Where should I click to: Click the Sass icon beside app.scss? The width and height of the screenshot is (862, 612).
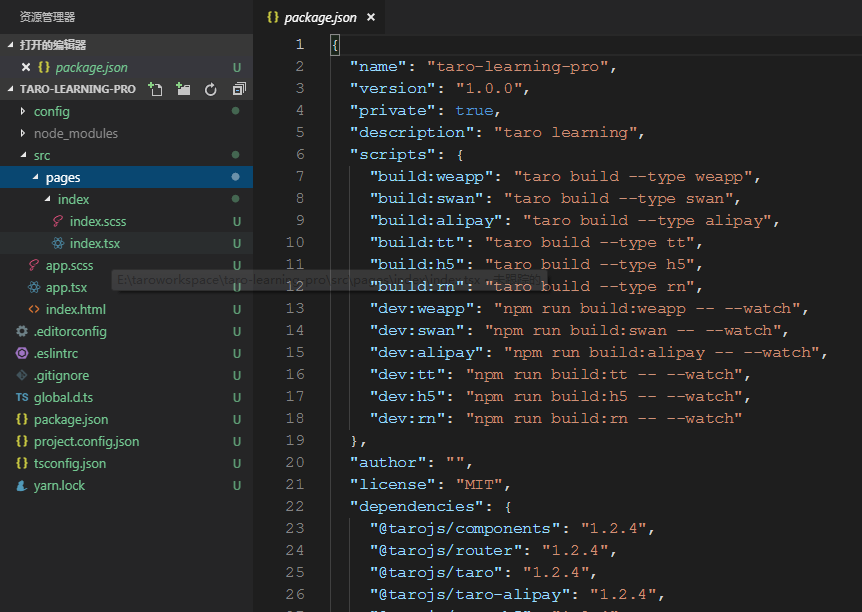pyautogui.click(x=34, y=265)
